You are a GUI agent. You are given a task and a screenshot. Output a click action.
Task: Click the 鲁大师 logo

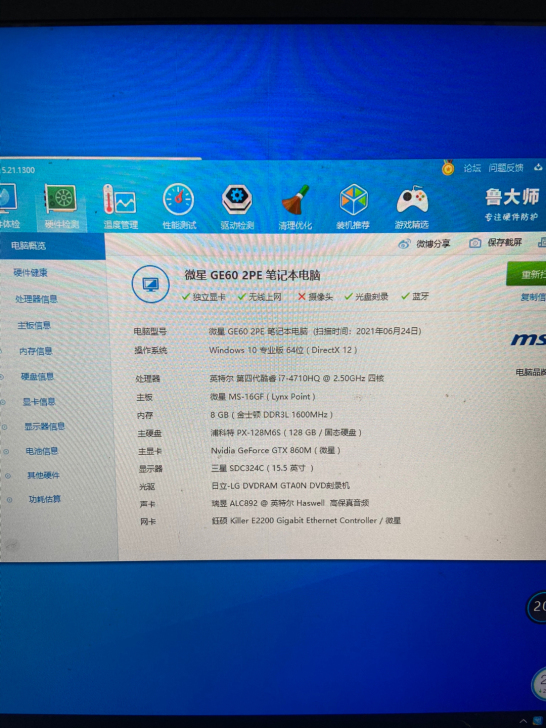point(513,197)
